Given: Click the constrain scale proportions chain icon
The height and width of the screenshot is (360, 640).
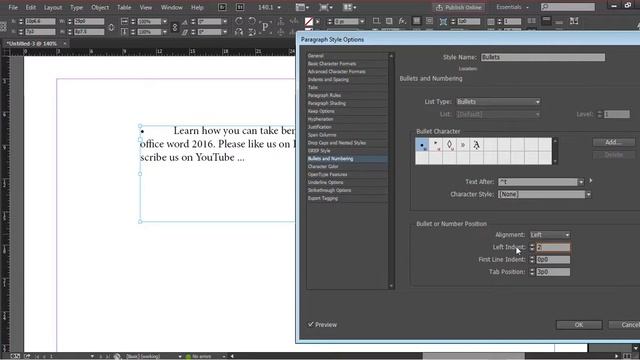Looking at the screenshot, I should [175, 27].
